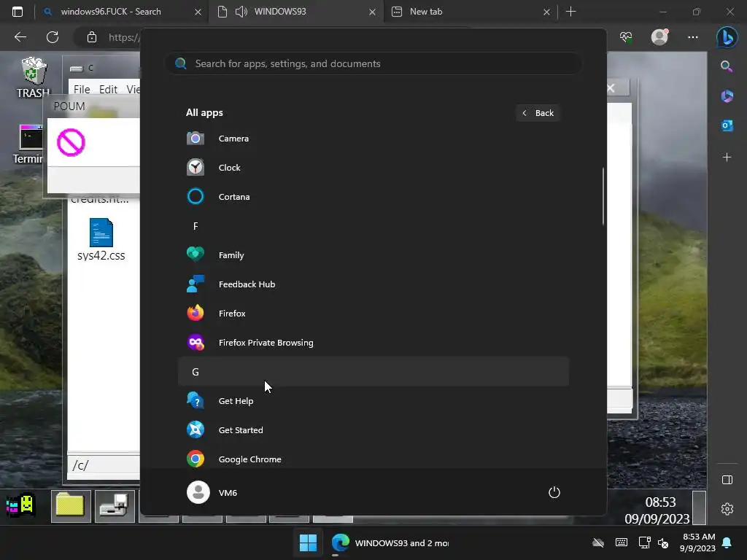747x560 pixels.
Task: Open Outlook in Edge sidebar
Action: tap(727, 125)
